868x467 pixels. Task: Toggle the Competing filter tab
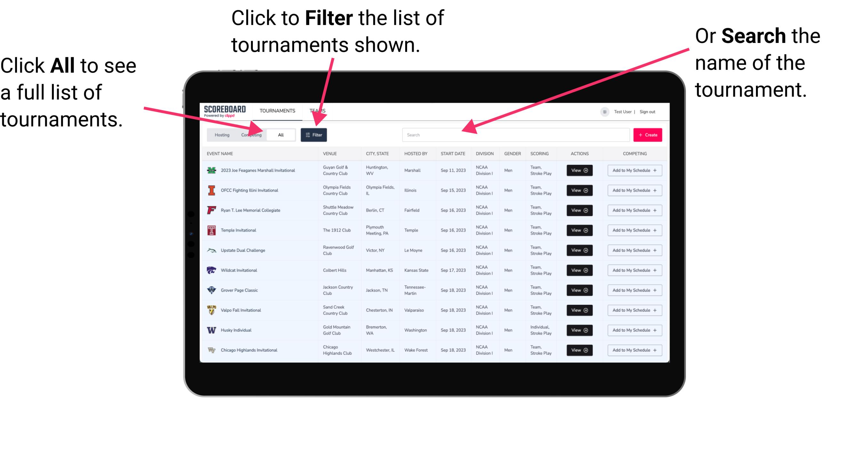coord(249,134)
